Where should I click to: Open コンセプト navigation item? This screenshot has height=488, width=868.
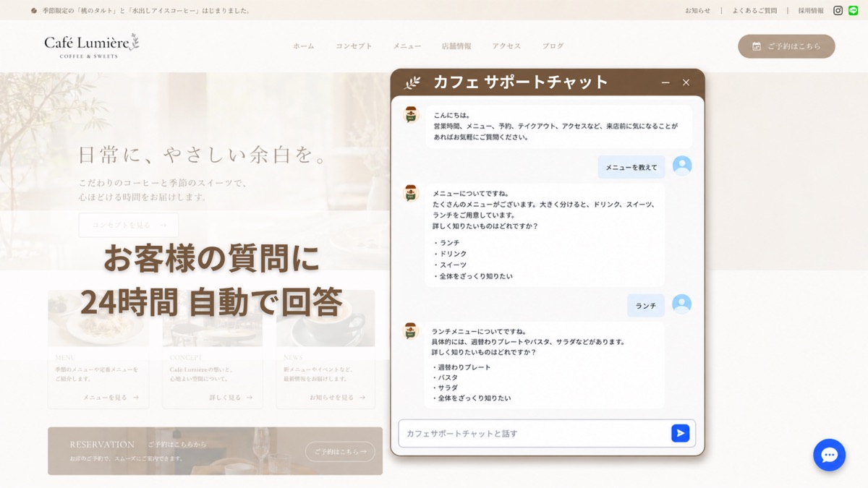pyautogui.click(x=354, y=46)
